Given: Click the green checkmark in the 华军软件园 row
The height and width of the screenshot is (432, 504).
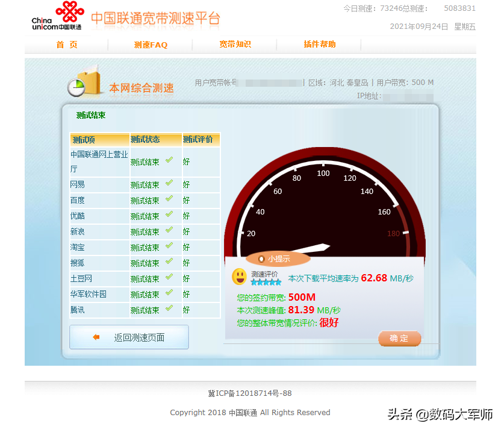Looking at the screenshot, I should (169, 293).
